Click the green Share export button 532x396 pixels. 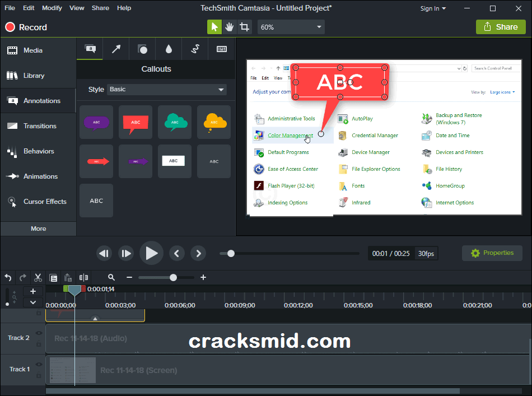501,27
